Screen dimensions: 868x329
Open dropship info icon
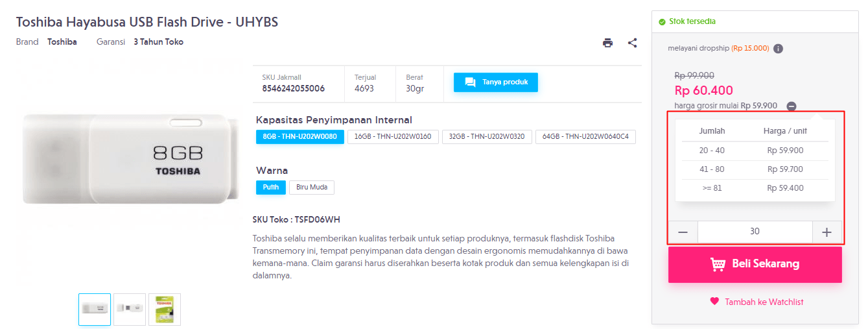coord(779,49)
